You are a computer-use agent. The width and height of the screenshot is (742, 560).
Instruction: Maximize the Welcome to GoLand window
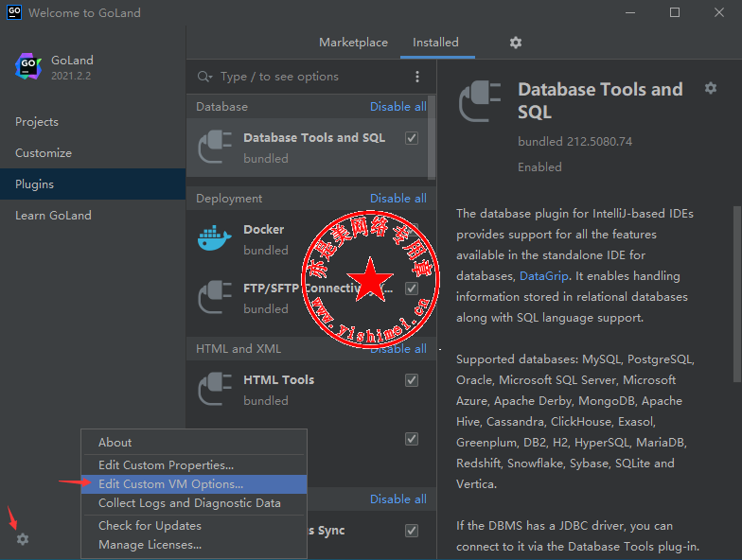coord(675,12)
